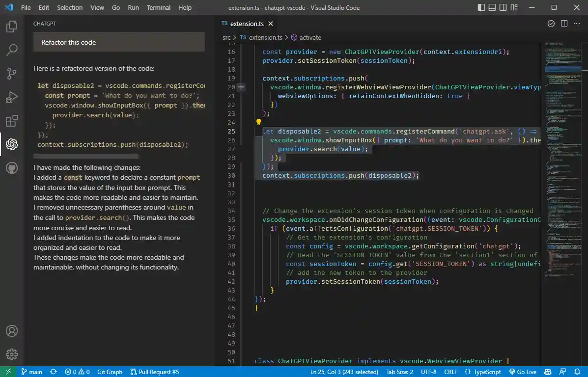The width and height of the screenshot is (588, 377).
Task: Open the Extensions icon
Action: pos(12,121)
